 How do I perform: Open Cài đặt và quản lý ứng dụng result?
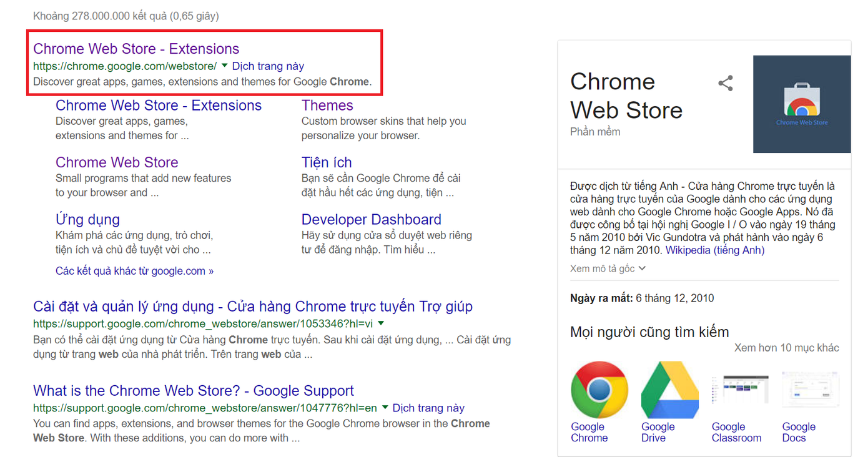tap(253, 307)
